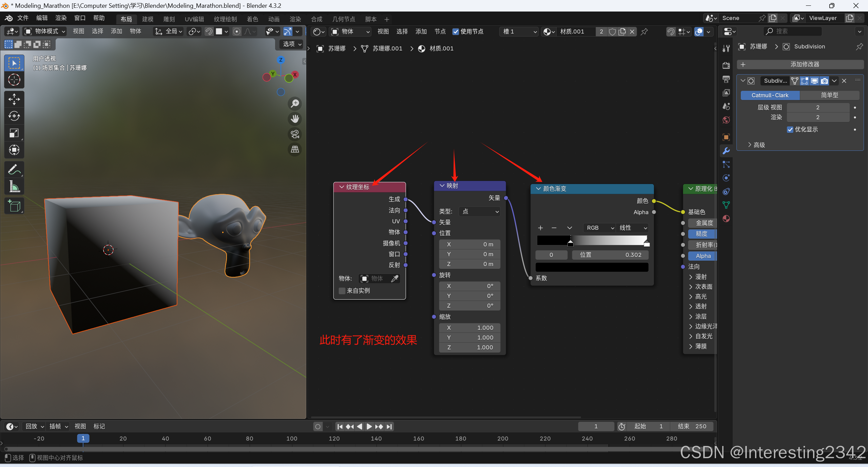Viewport: 868px width, 467px height.
Task: Select the Annotate pencil tool
Action: (x=14, y=169)
